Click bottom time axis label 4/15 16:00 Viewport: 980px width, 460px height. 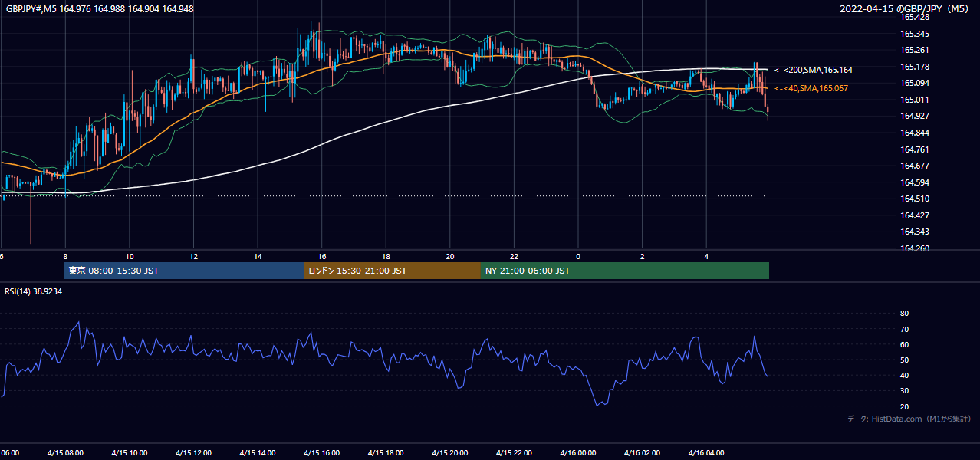pos(321,452)
